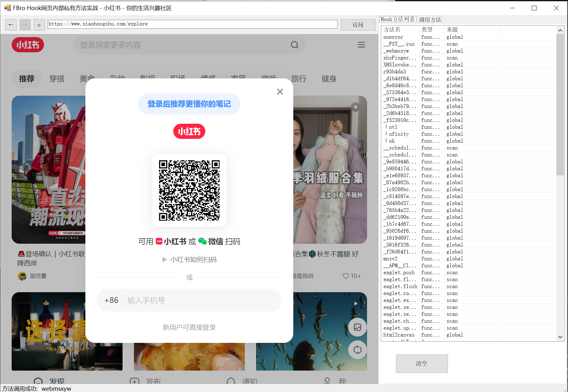Click the 清空 button
Image resolution: width=568 pixels, height=392 pixels.
click(422, 364)
